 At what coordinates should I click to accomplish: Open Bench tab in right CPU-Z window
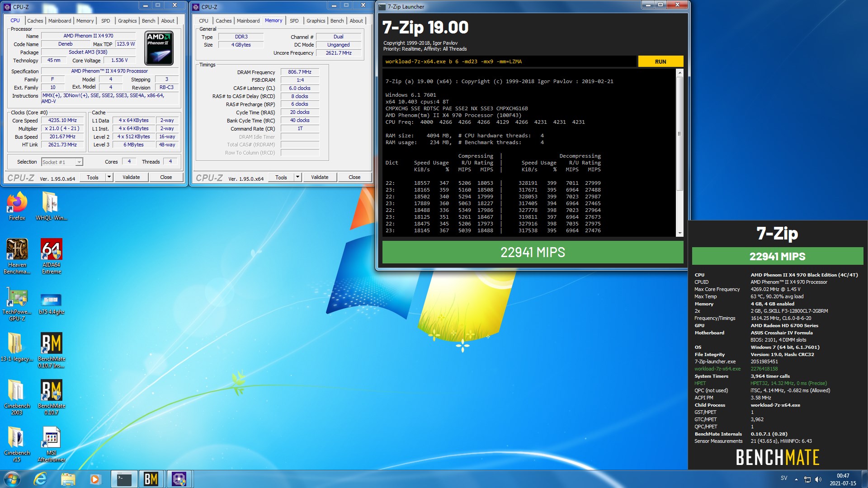[337, 21]
